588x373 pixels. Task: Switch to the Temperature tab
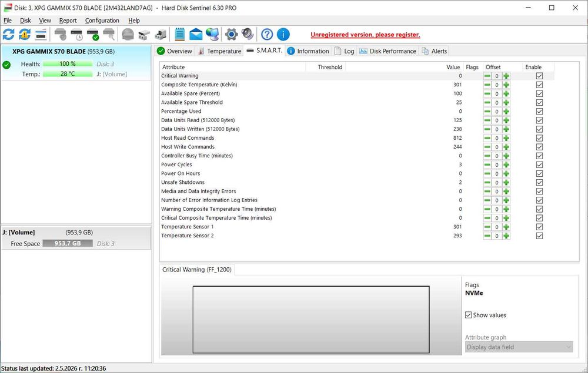click(220, 51)
